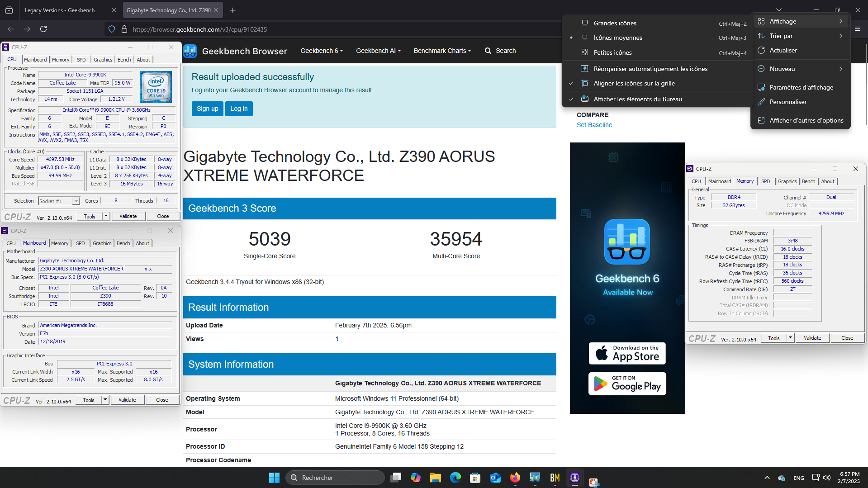The height and width of the screenshot is (488, 868).
Task: Open Task View in taskbar
Action: 396,478
